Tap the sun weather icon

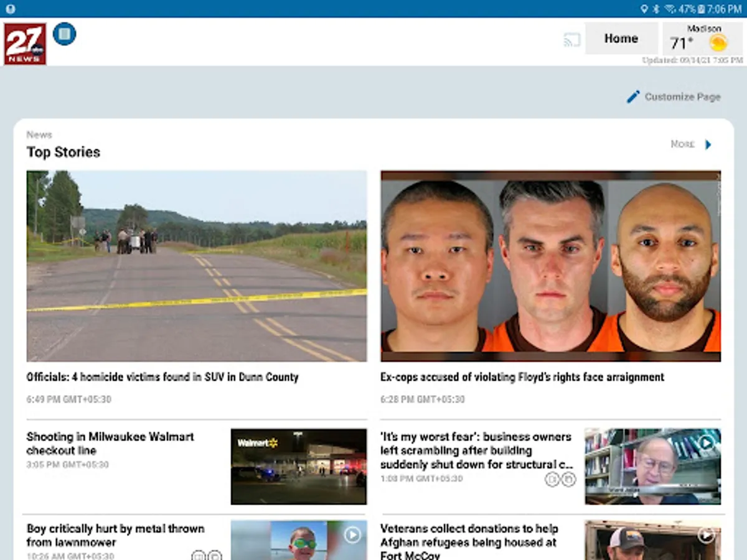pyautogui.click(x=718, y=43)
